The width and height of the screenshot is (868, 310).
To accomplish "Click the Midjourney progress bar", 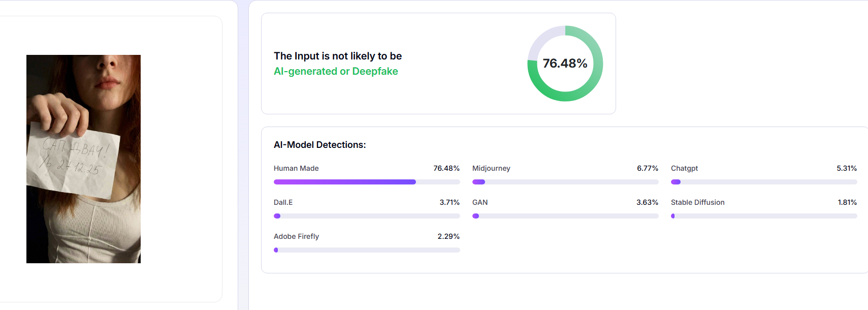I will click(565, 182).
